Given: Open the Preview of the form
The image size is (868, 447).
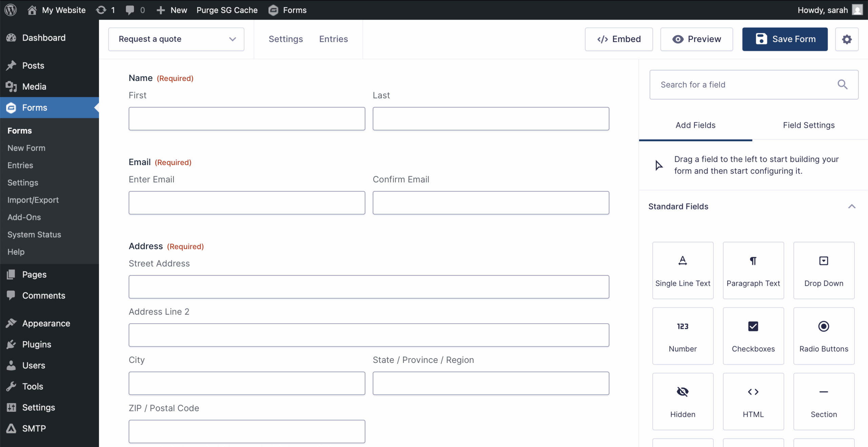Looking at the screenshot, I should [x=696, y=39].
